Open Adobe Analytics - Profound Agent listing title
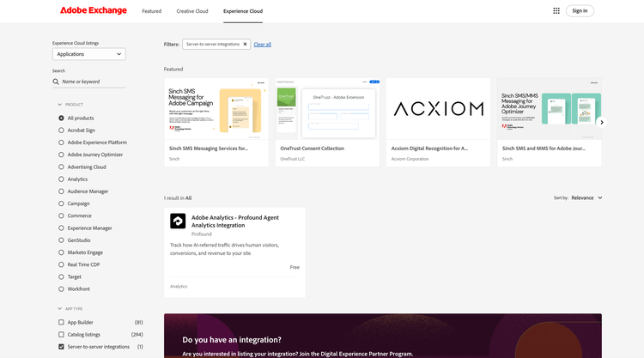 235,221
